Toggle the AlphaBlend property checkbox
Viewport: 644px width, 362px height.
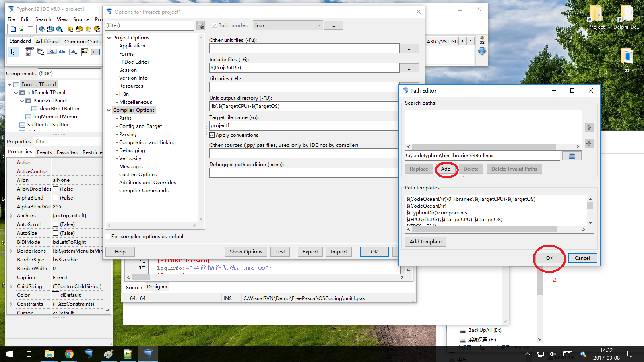56,198
